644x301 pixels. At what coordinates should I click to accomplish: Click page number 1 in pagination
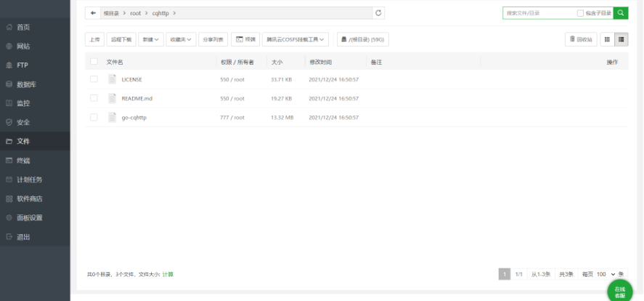click(505, 274)
